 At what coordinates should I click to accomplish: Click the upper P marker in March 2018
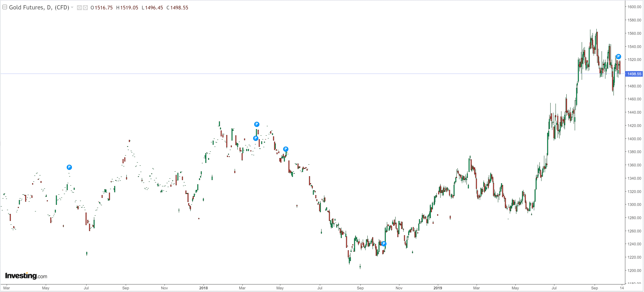coord(257,124)
